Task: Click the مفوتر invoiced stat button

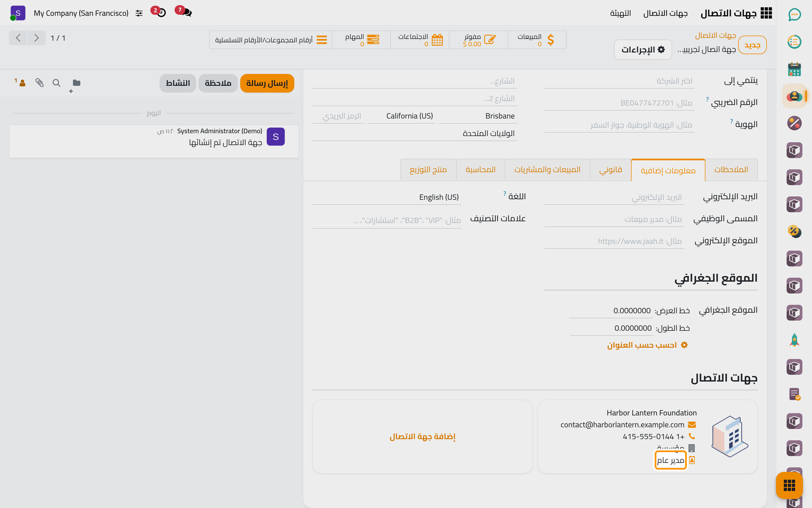Action: pyautogui.click(x=478, y=40)
